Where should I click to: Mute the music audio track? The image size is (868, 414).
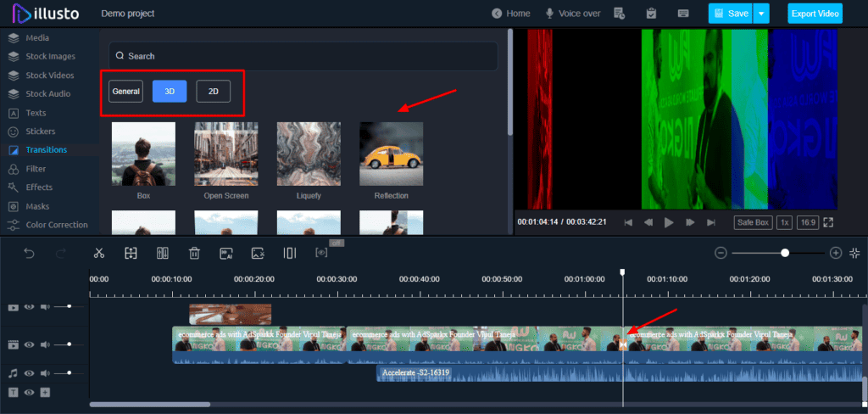click(45, 373)
